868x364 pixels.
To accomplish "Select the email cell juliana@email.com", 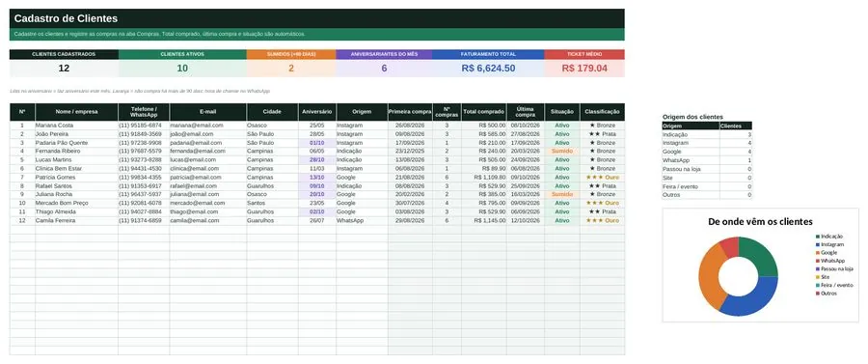I will click(x=208, y=194).
